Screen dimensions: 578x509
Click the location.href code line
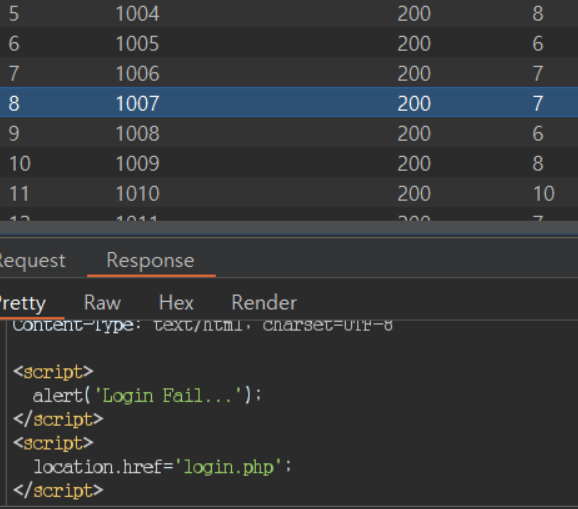[162, 467]
